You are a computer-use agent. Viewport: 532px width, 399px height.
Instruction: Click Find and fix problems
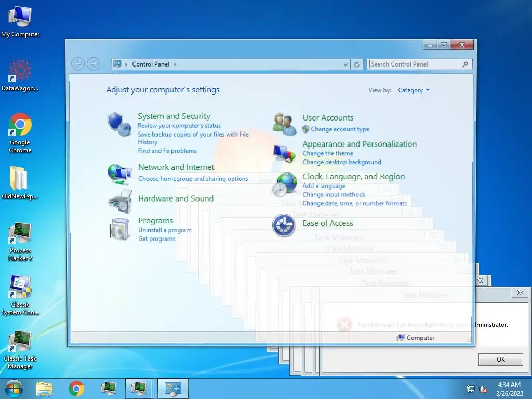pos(167,151)
